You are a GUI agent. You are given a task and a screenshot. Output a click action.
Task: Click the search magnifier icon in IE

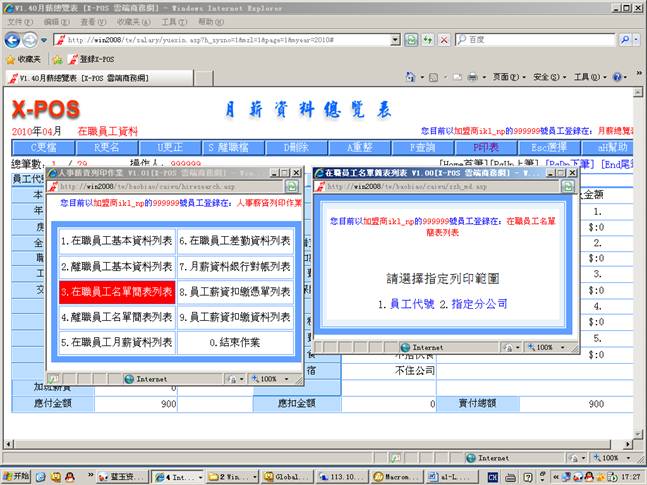click(623, 40)
